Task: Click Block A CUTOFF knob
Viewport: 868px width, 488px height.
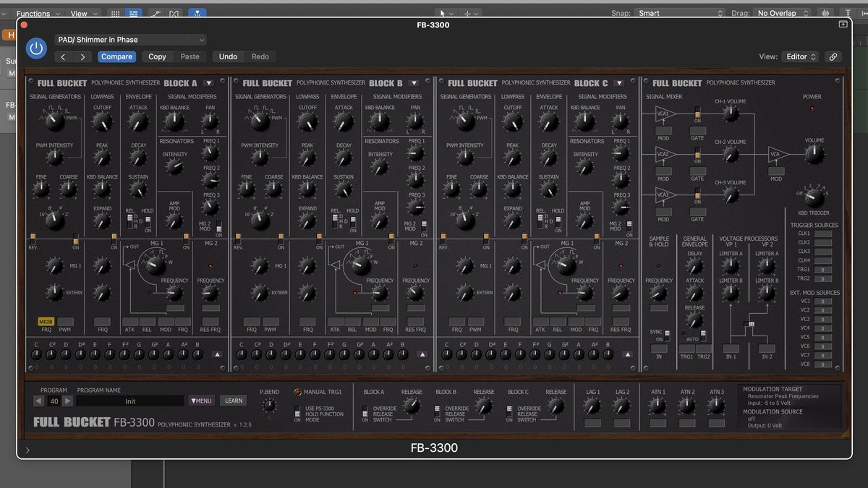Action: 103,122
